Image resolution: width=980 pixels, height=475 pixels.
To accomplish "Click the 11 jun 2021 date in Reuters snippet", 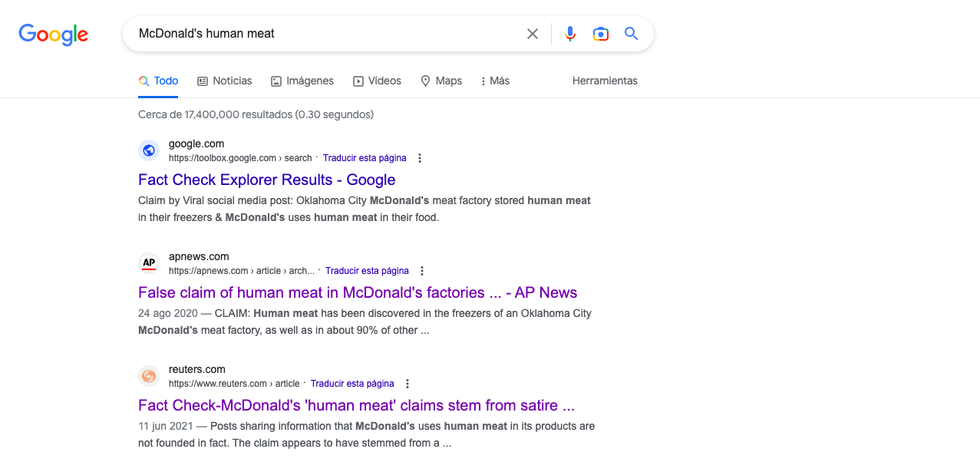I will pyautogui.click(x=167, y=426).
